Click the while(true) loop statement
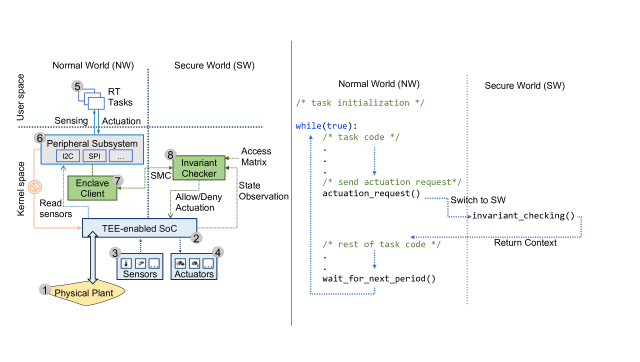 [326, 126]
